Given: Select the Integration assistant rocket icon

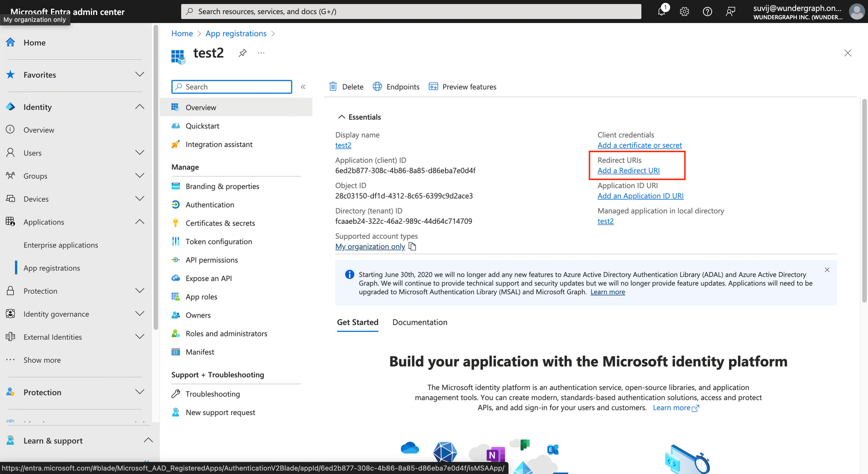Looking at the screenshot, I should pyautogui.click(x=176, y=144).
